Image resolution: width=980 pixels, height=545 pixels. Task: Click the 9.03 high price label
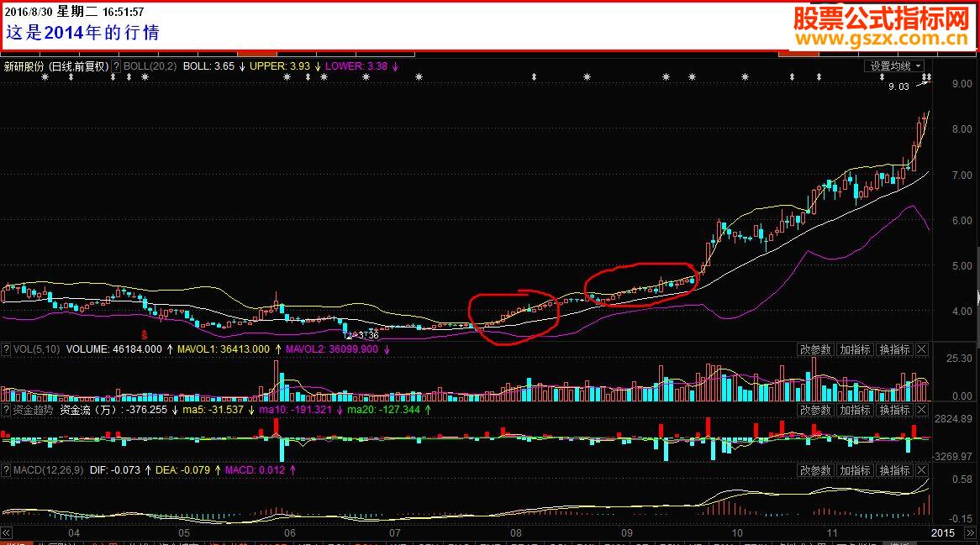coord(898,86)
